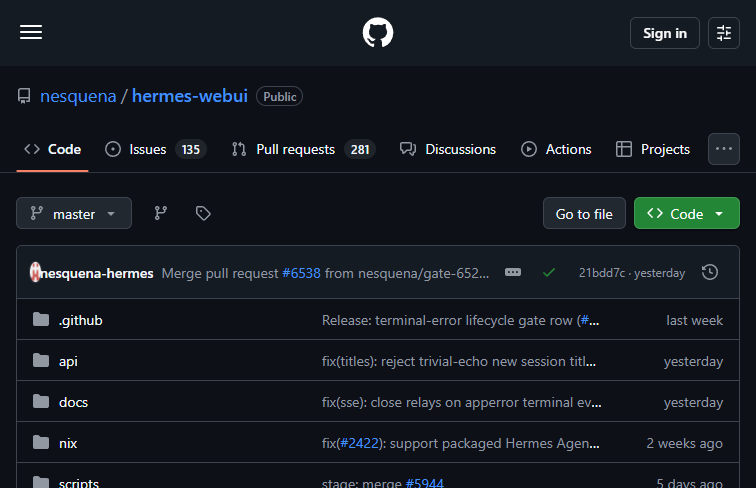Image resolution: width=756 pixels, height=488 pixels.
Task: Click the docs folder icon
Action: [x=41, y=401]
